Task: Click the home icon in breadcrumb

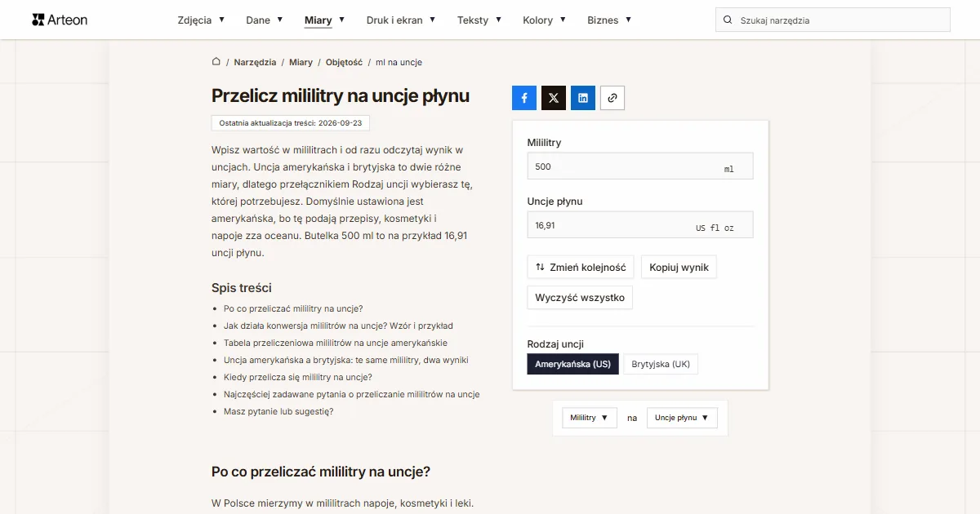Action: point(216,62)
